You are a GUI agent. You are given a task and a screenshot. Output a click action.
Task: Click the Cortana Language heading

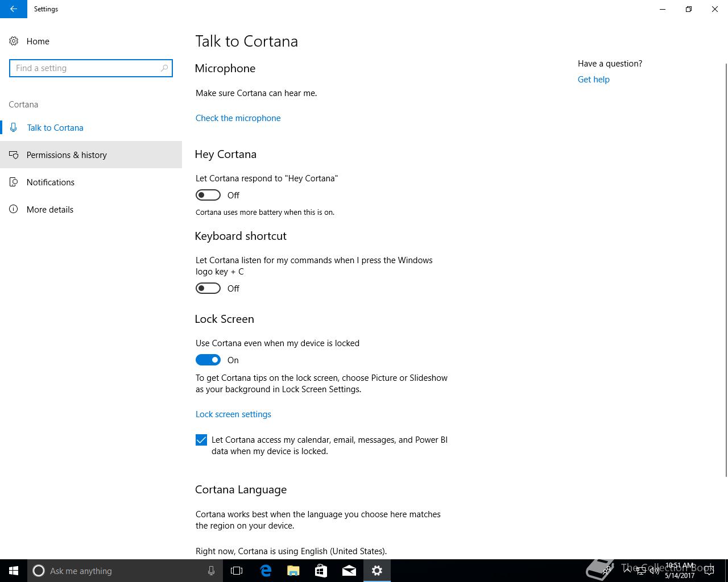pyautogui.click(x=241, y=489)
